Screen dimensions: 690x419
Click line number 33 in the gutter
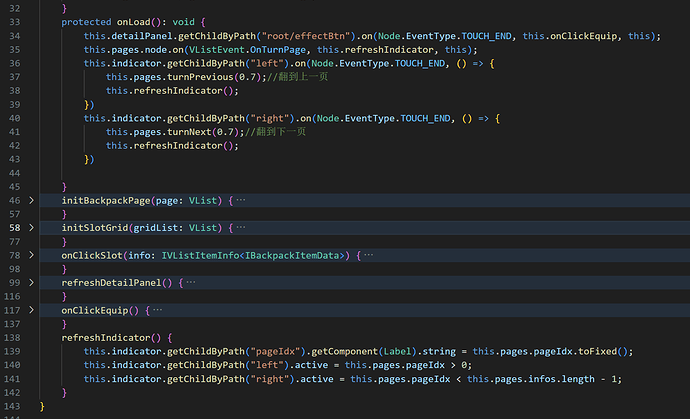pos(15,22)
